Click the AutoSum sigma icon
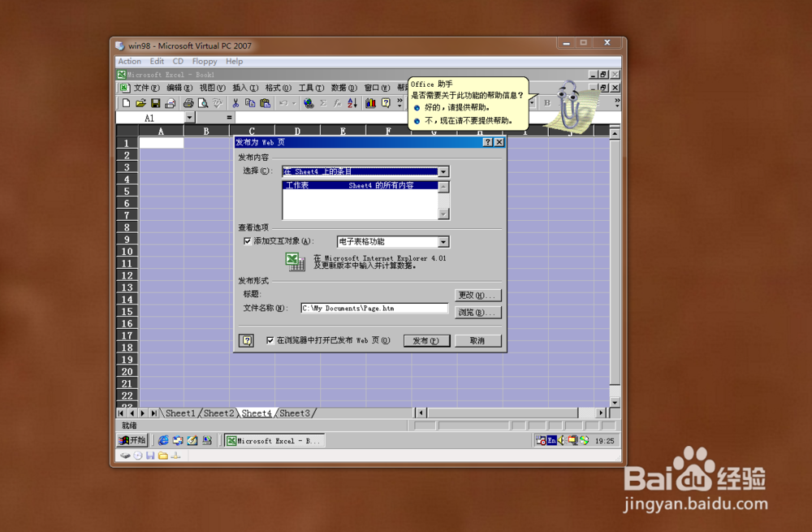This screenshot has height=532, width=812. pyautogui.click(x=323, y=103)
